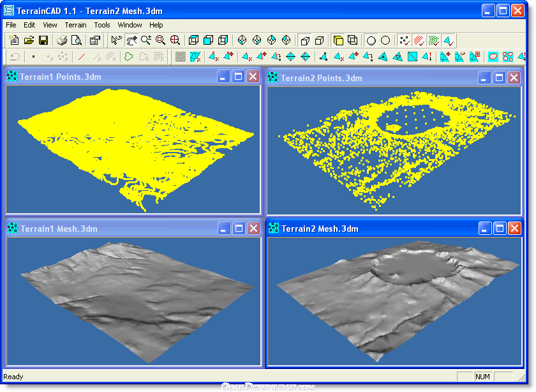
Task: Toggle points visibility checkmark icon
Action: [405, 40]
